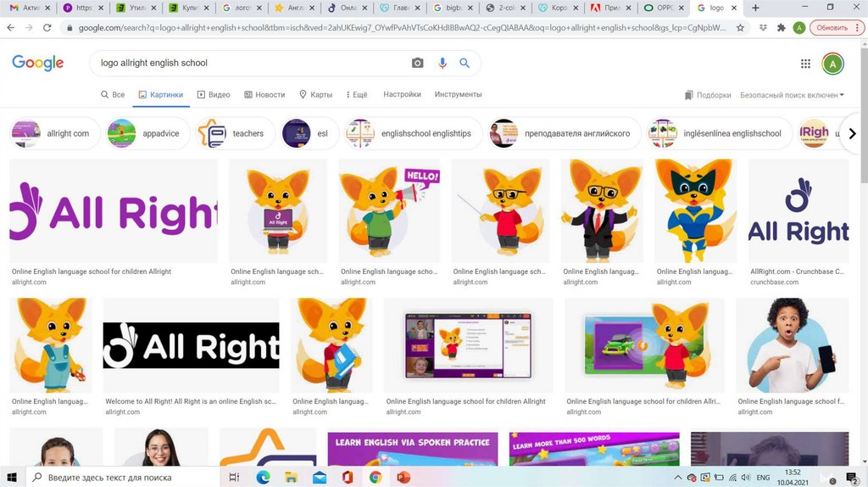Select the appadvice suggestion chip

(x=147, y=133)
